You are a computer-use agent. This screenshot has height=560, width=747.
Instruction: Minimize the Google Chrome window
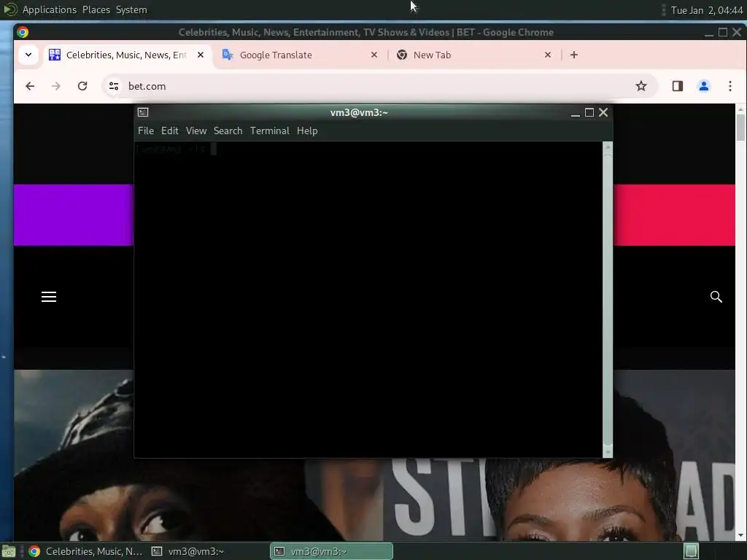[x=709, y=32]
